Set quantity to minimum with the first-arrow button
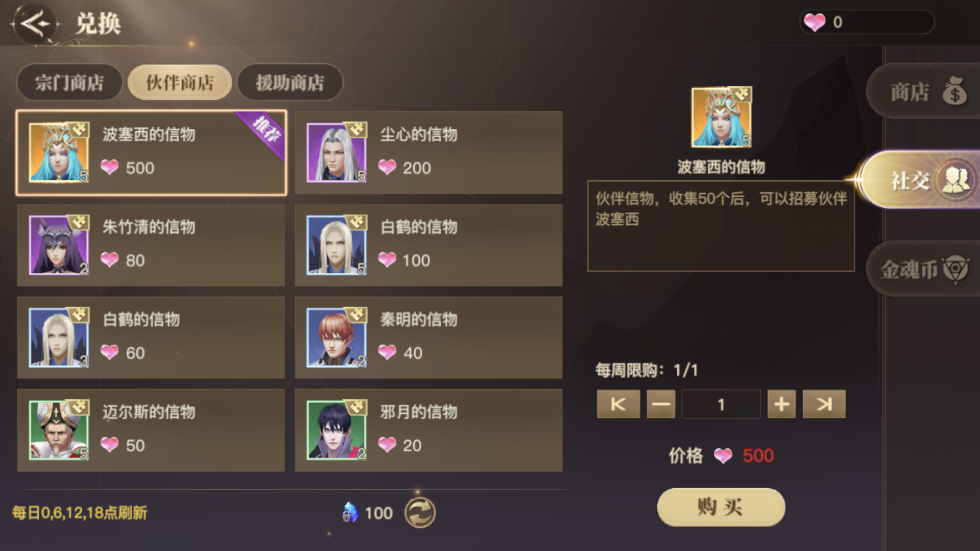 click(x=618, y=404)
